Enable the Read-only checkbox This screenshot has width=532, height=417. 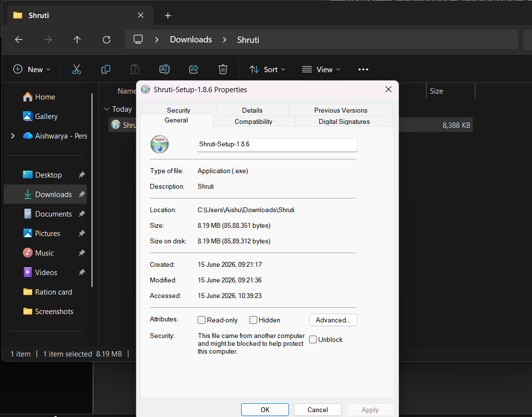click(202, 320)
